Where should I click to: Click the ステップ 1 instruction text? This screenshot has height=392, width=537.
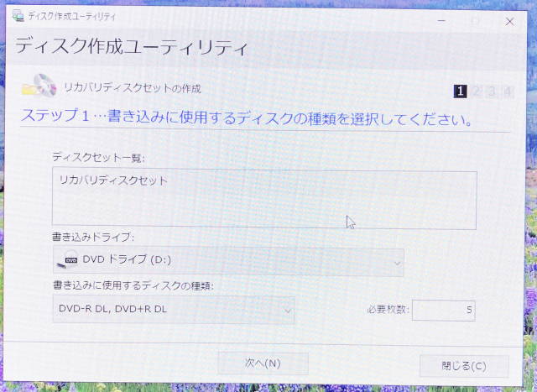tap(244, 118)
